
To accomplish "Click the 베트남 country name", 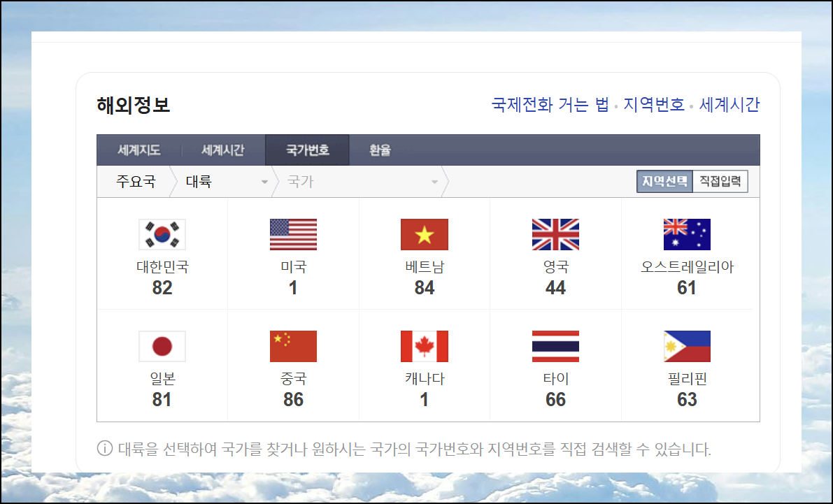I will click(x=425, y=266).
